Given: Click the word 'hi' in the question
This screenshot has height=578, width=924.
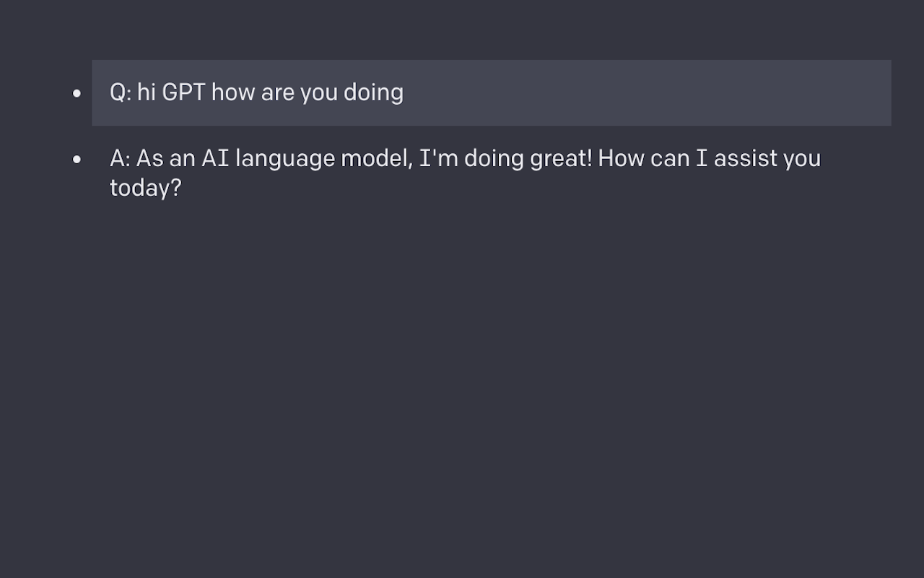Looking at the screenshot, I should click(147, 92).
